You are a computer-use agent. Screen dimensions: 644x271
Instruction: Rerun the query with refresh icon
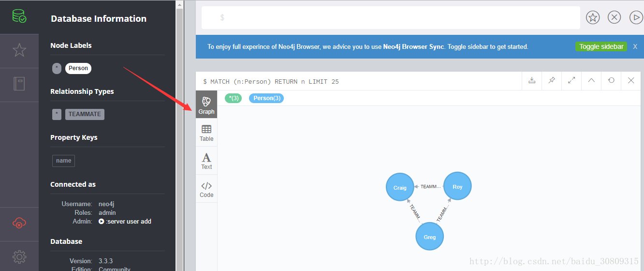(x=611, y=81)
